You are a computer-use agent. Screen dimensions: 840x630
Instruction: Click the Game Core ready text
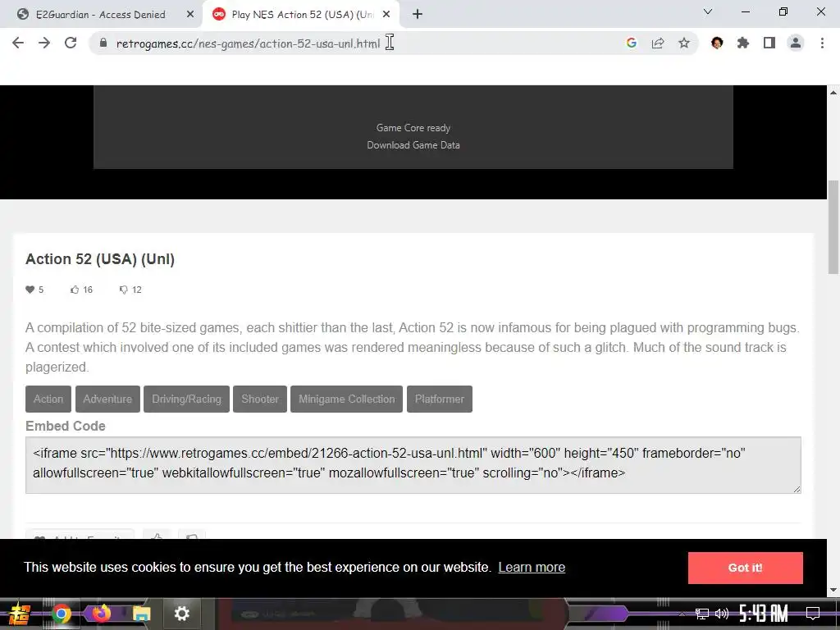pos(413,128)
